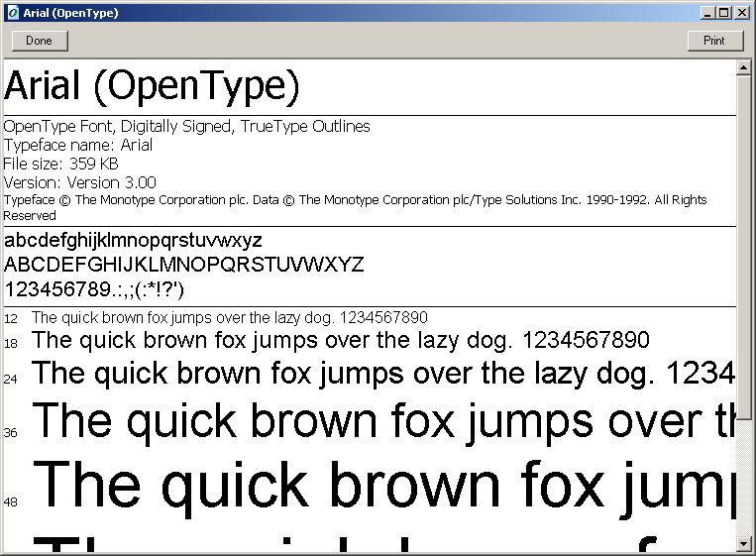Click the 'File size: 359 KB' line

60,164
